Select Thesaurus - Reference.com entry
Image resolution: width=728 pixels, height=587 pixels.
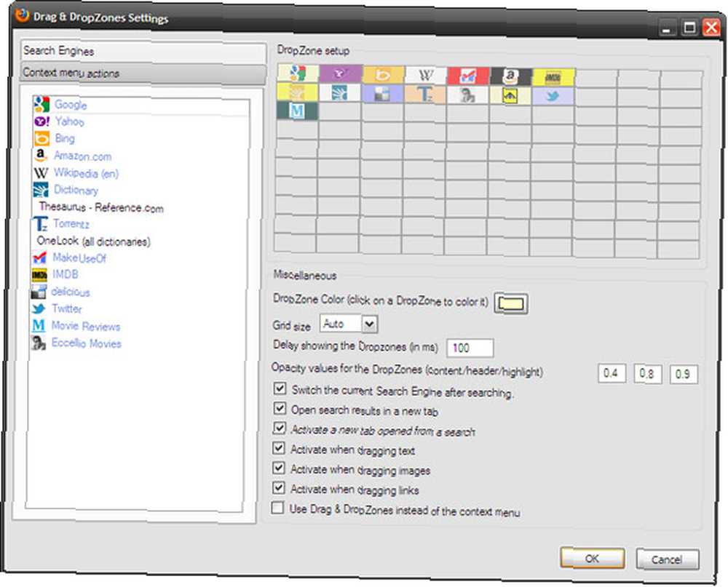click(101, 207)
